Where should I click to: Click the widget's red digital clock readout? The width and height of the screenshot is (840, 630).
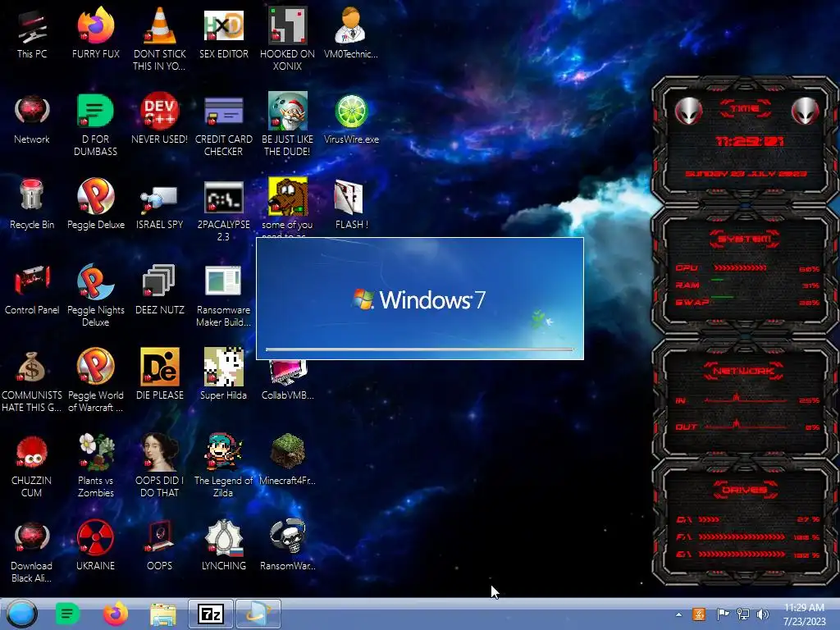750,141
